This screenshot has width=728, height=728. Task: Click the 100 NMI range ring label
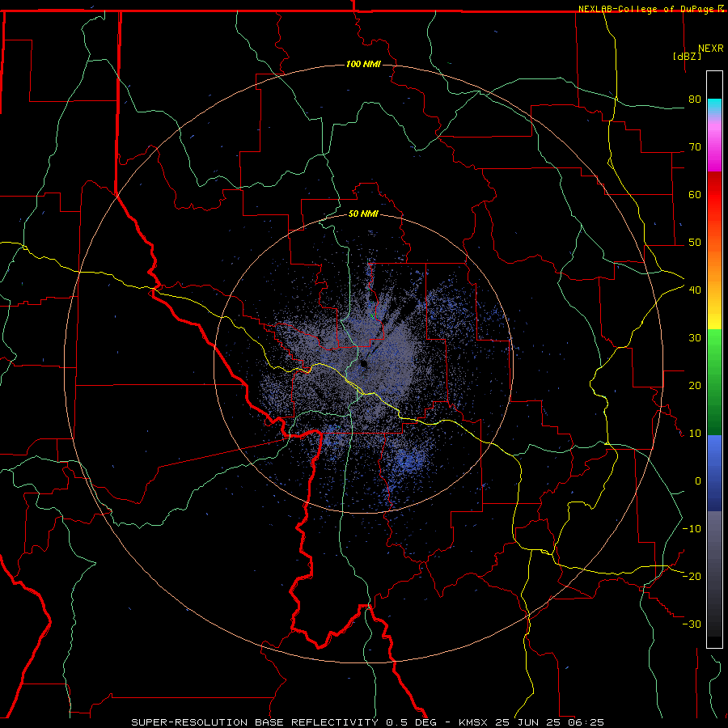click(363, 64)
